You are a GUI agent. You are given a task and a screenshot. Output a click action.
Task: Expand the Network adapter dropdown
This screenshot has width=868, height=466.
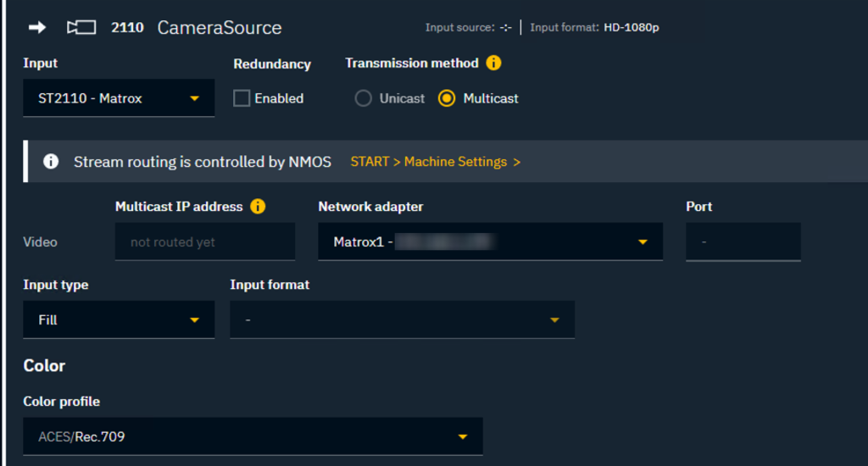point(491,242)
